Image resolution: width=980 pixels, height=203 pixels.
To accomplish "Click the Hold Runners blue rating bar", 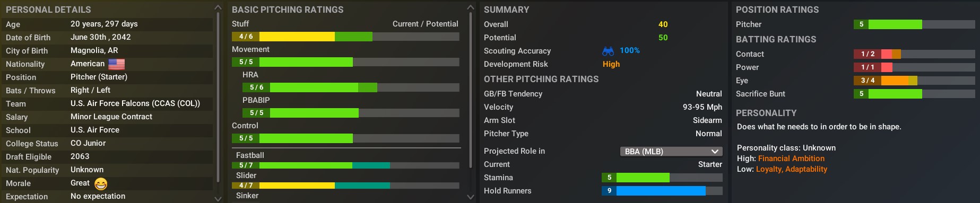I will pyautogui.click(x=662, y=191).
